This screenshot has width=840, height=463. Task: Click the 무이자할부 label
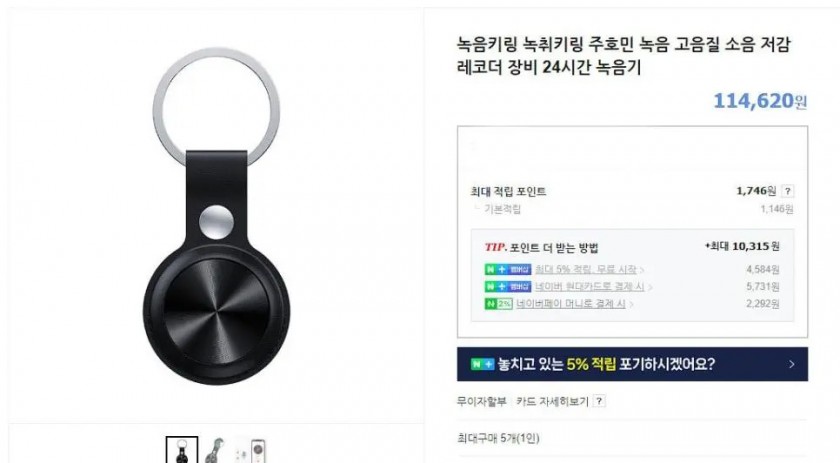pyautogui.click(x=481, y=401)
